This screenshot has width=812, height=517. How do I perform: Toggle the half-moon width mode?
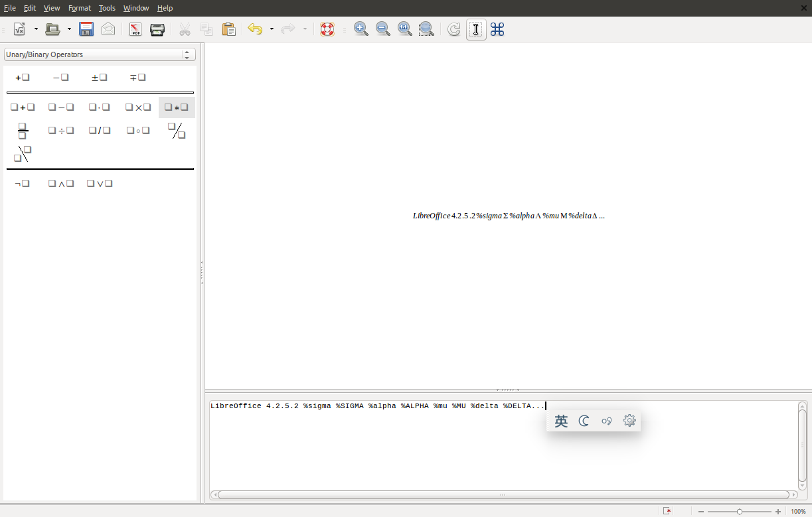(584, 421)
